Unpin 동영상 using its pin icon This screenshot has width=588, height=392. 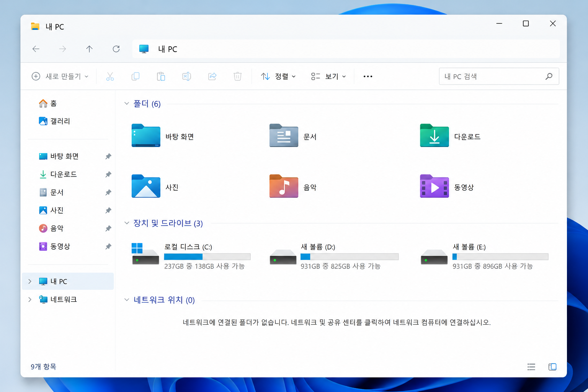click(108, 246)
